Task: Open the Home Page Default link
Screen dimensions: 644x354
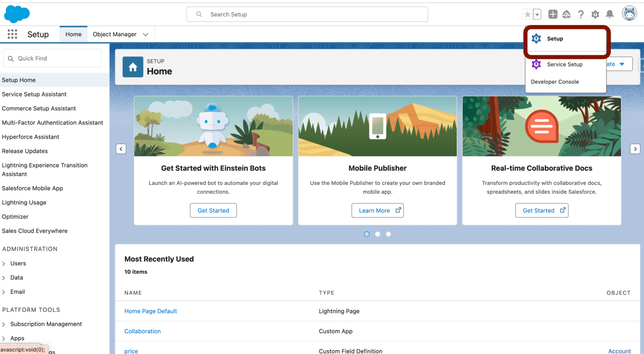Action: coord(151,311)
